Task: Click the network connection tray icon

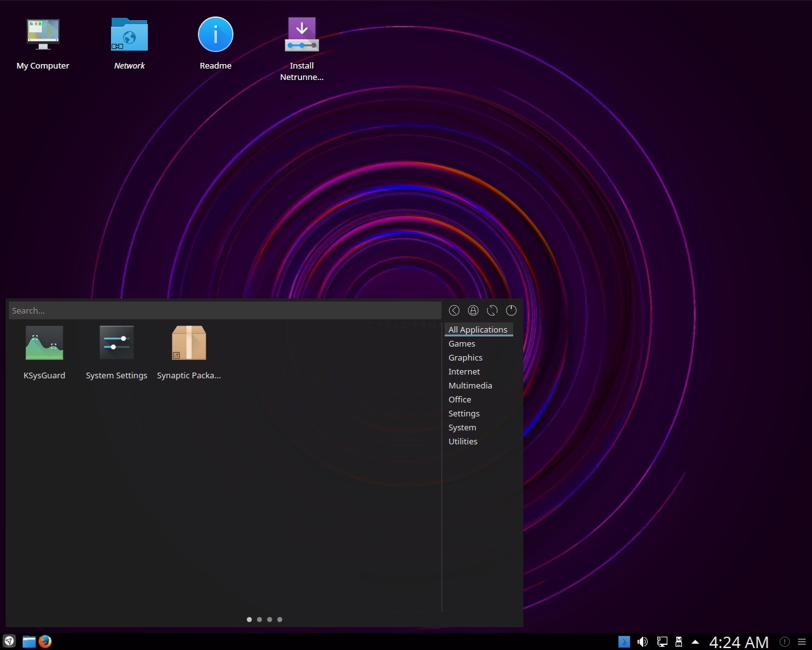Action: coord(662,642)
